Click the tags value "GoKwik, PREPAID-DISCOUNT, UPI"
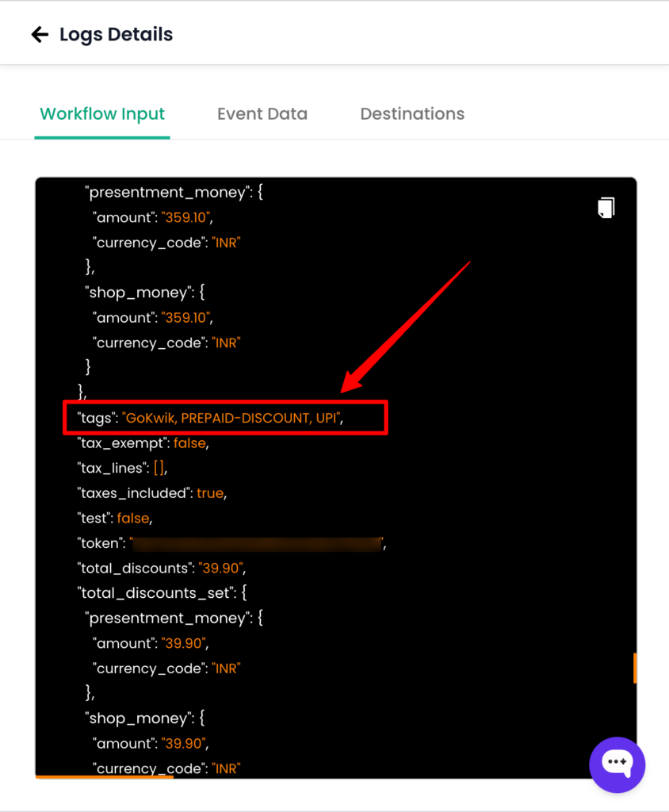 (231, 418)
